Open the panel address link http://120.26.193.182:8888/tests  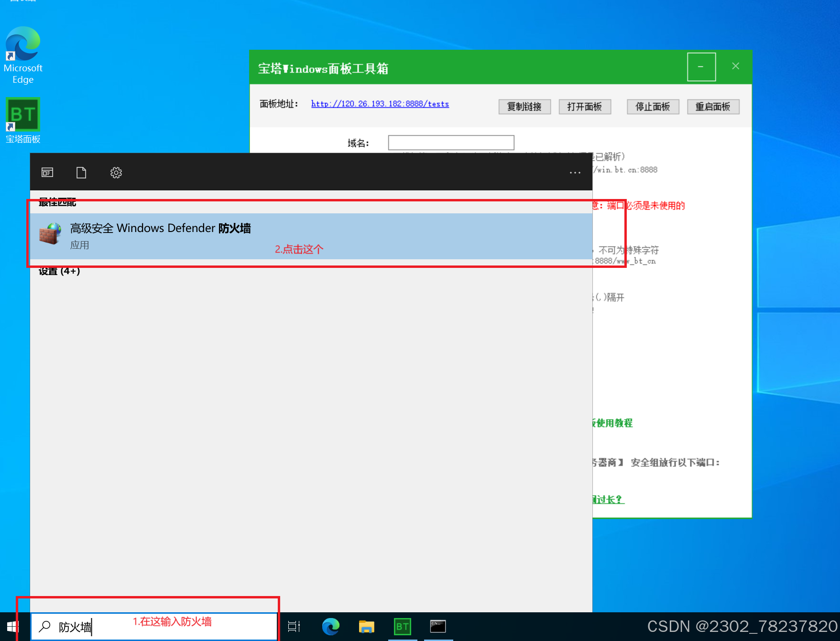380,104
